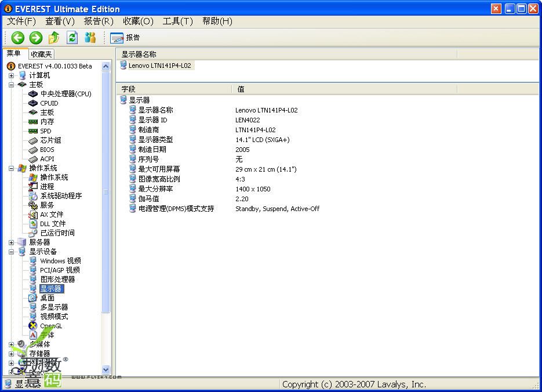Screen dimensions: 542x392
Task: Switch to the 菜单 tab
Action: [x=14, y=53]
